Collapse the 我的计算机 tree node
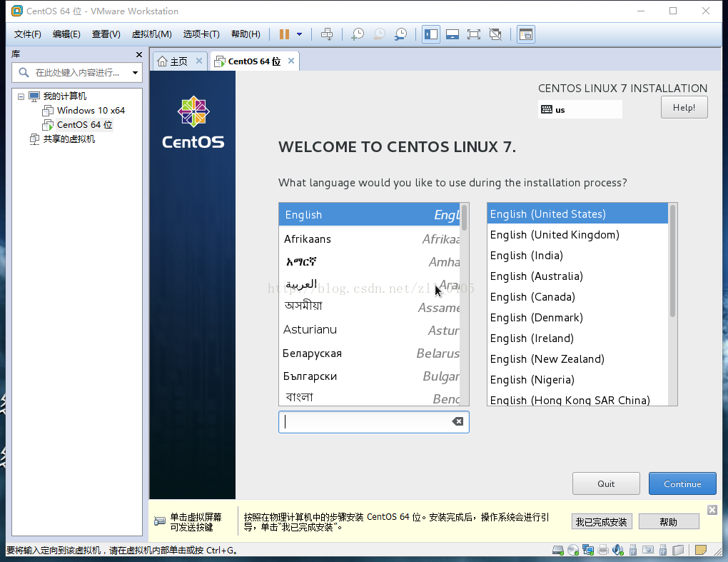Image resolution: width=728 pixels, height=562 pixels. pyautogui.click(x=21, y=96)
